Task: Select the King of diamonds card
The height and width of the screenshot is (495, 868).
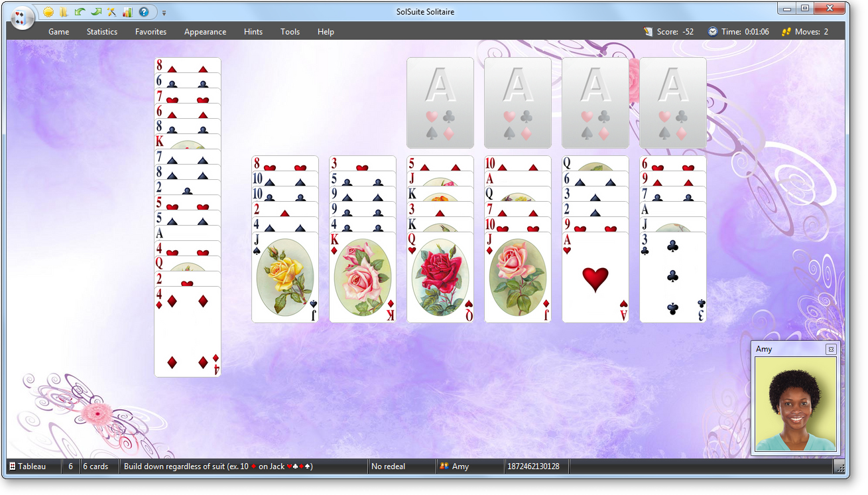Action: click(x=363, y=277)
